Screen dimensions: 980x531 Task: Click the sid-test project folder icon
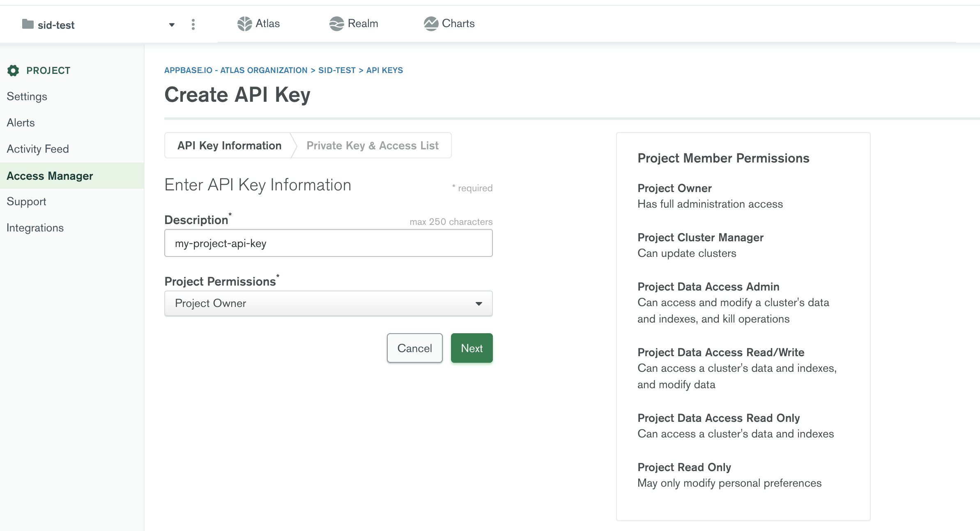coord(28,24)
